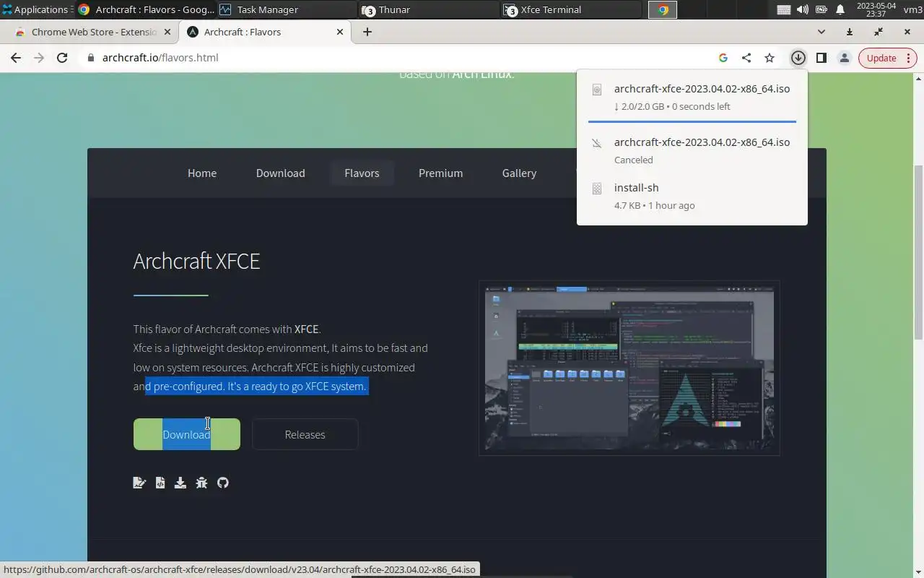Image resolution: width=924 pixels, height=578 pixels.
Task: Open the Download nav link
Action: [x=280, y=173]
